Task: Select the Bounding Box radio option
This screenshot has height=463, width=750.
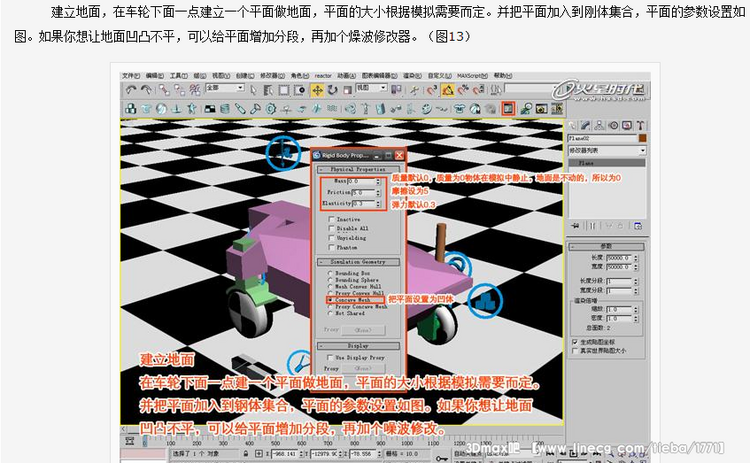Action: [330, 273]
